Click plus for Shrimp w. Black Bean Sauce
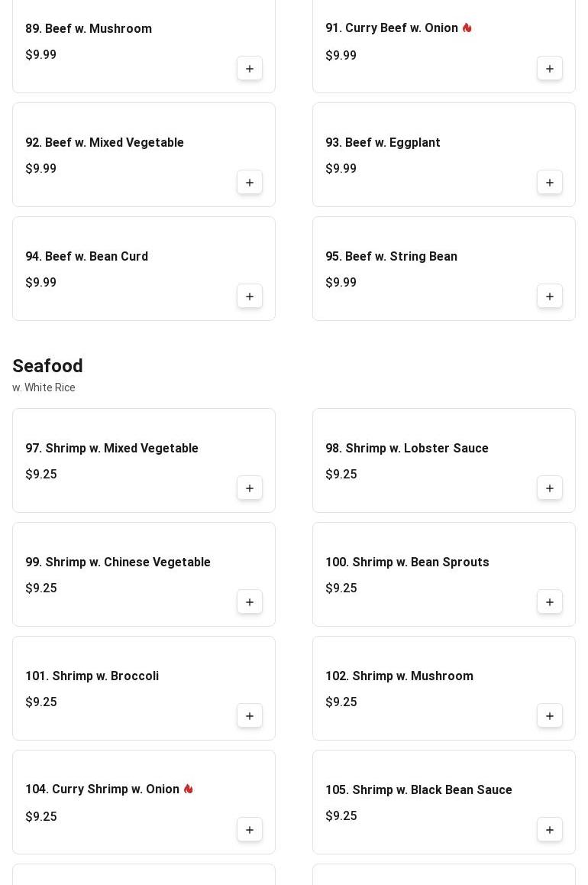The image size is (588, 885). point(550,830)
